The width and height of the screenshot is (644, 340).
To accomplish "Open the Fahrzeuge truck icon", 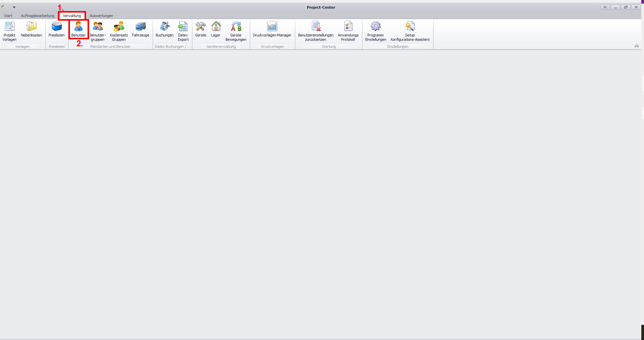I will [x=140, y=30].
